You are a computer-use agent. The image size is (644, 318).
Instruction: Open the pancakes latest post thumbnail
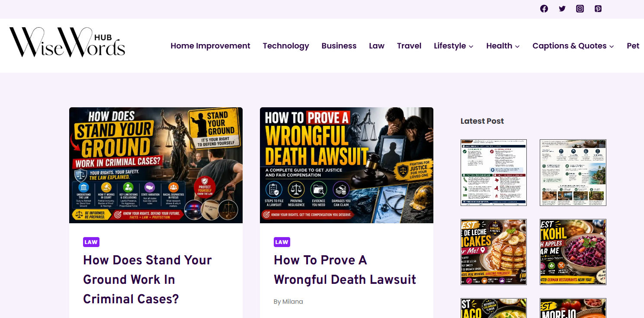tap(493, 252)
